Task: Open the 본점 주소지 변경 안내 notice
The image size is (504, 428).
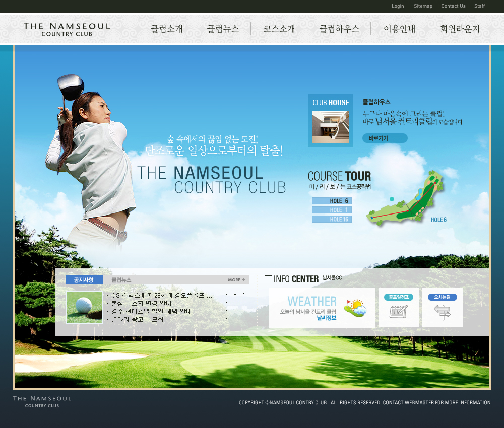Action: (141, 303)
